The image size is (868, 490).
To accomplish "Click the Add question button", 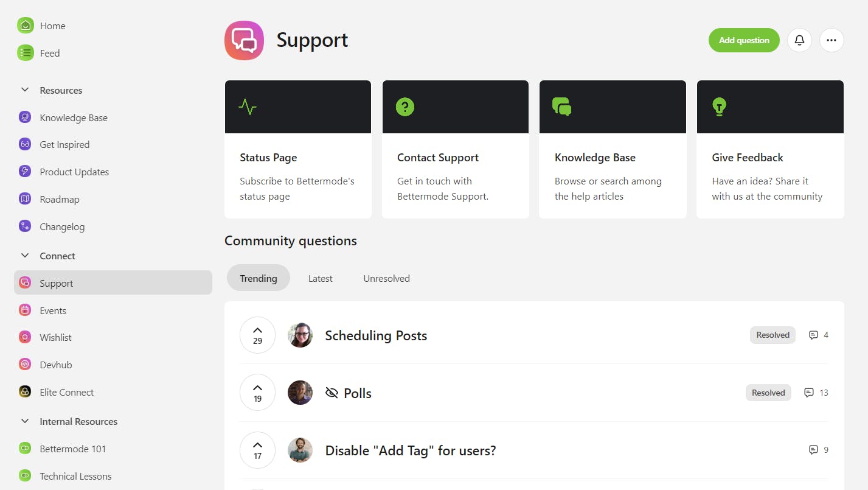I will click(x=743, y=40).
